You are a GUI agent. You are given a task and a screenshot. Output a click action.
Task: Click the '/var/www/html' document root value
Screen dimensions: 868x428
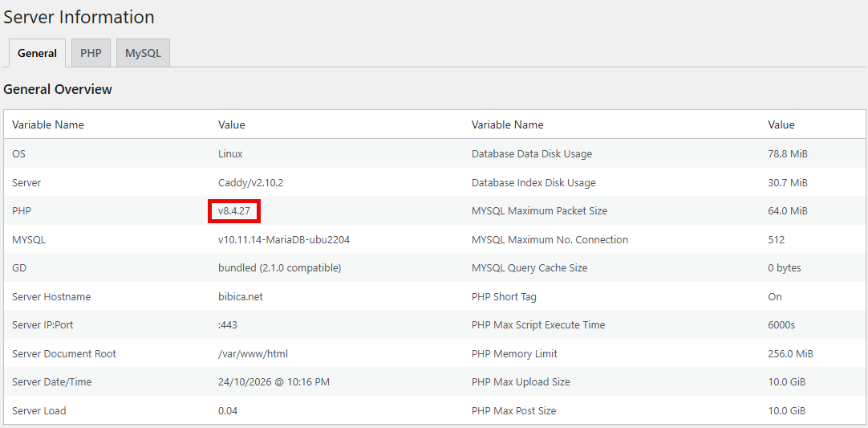click(253, 353)
